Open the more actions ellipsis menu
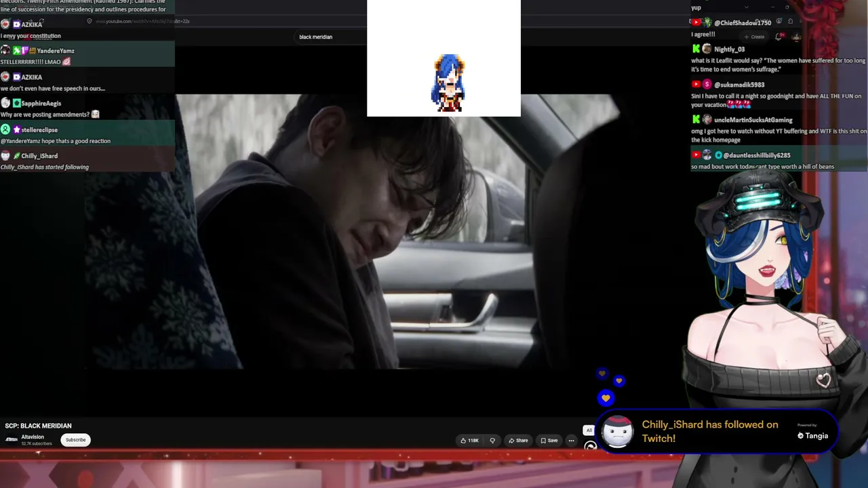The height and width of the screenshot is (488, 868). pos(571,441)
